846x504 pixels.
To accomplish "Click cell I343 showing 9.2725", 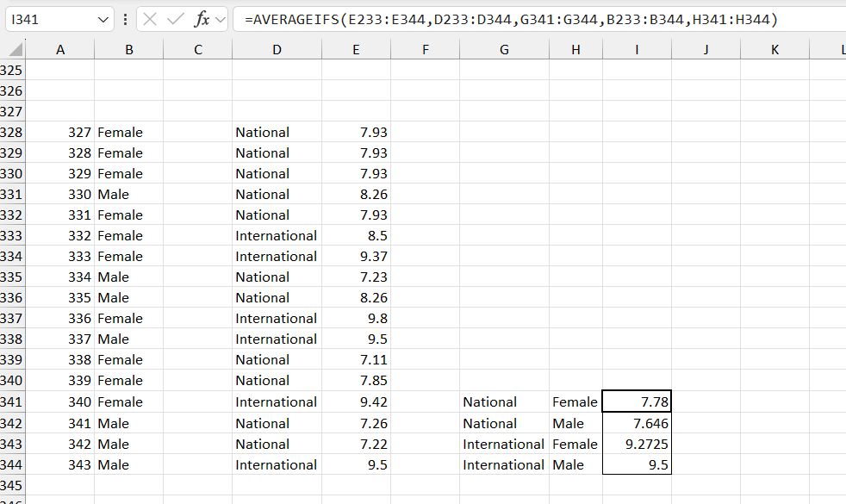I will click(x=638, y=444).
